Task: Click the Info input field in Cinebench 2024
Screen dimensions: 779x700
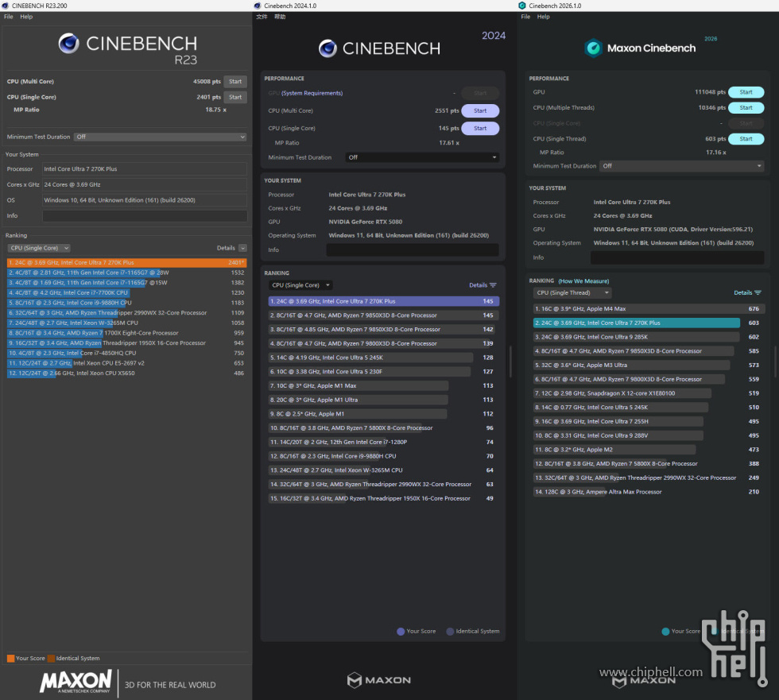Action: (413, 249)
